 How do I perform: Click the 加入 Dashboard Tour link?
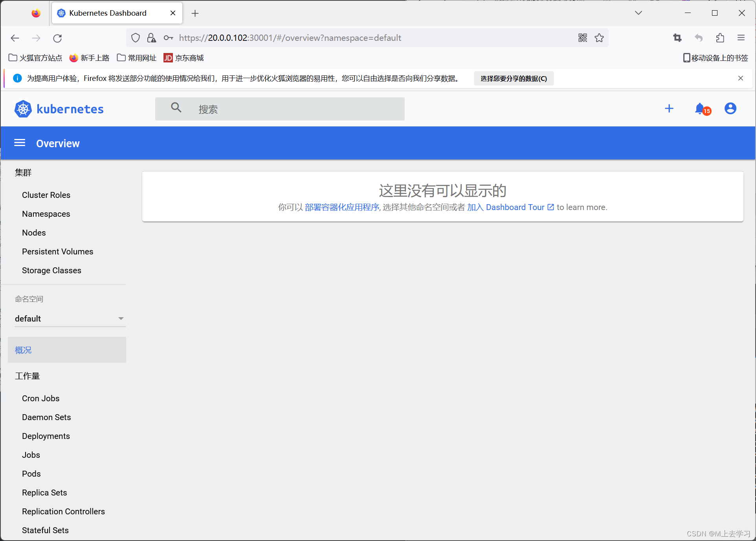point(510,207)
